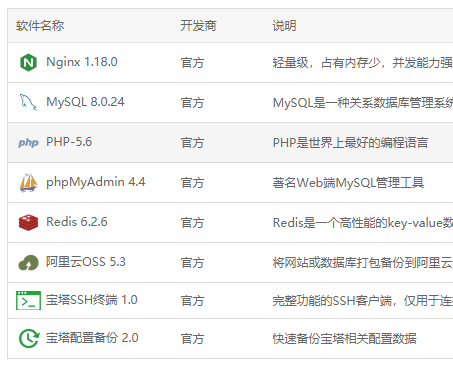Viewport: 453px width, 380px height.
Task: Open 阿里云OSS 5.3 software entry
Action: click(x=86, y=262)
